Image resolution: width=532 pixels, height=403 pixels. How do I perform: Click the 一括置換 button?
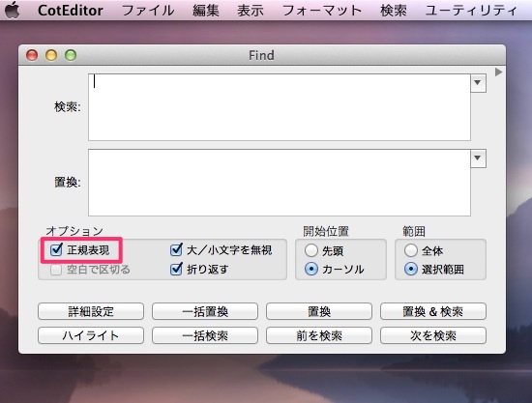pos(205,311)
